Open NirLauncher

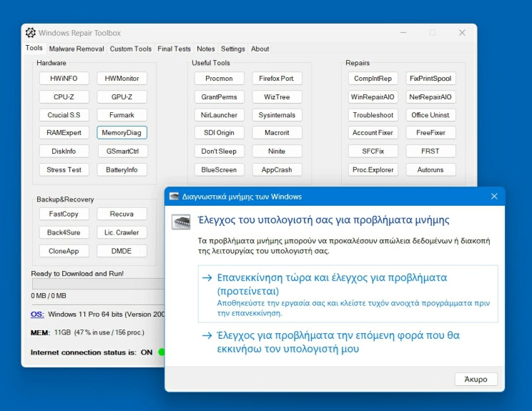[x=220, y=115]
